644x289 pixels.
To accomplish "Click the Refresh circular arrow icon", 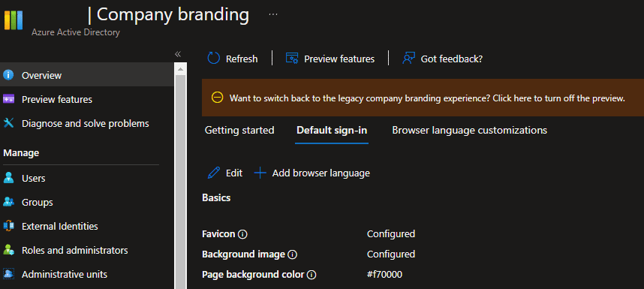I will (x=214, y=59).
